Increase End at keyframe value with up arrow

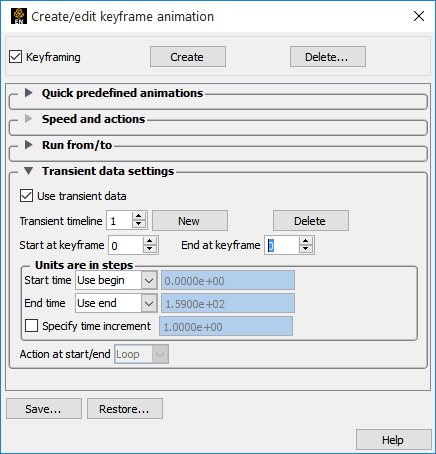click(306, 241)
